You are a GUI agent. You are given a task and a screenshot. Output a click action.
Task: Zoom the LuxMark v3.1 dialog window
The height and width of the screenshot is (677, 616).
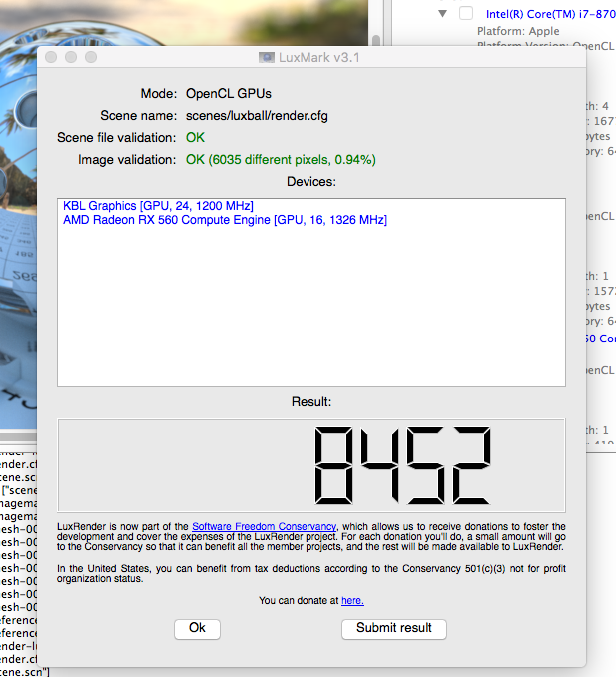[91, 57]
